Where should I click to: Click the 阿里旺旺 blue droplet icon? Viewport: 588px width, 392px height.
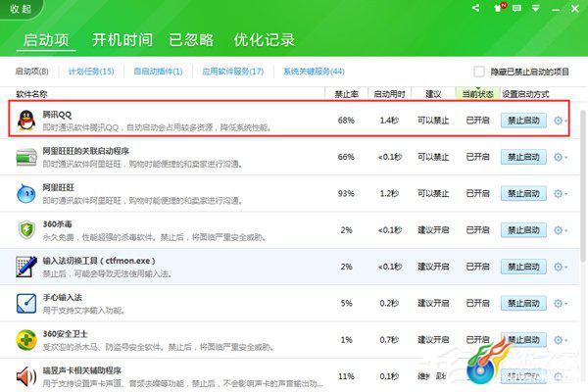(x=26, y=194)
